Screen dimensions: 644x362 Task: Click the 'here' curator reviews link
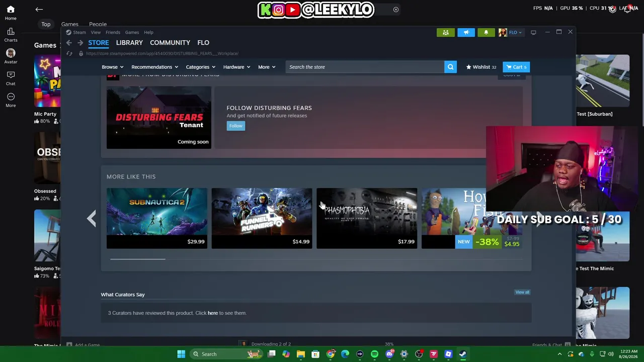[x=213, y=313]
